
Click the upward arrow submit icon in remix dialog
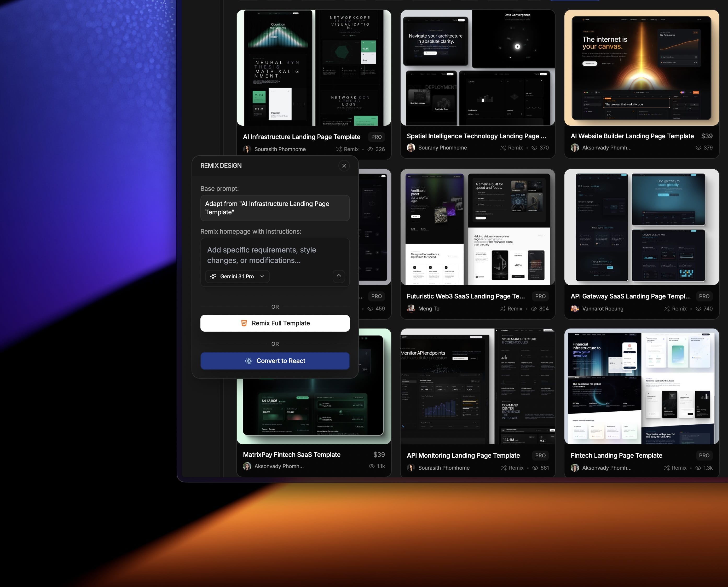click(339, 277)
